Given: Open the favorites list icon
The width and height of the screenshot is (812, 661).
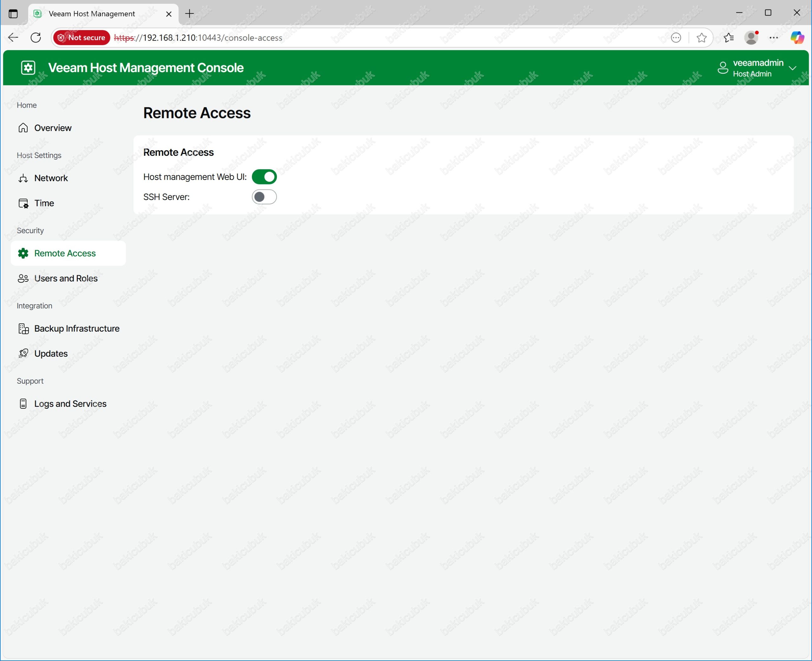Looking at the screenshot, I should click(x=728, y=37).
